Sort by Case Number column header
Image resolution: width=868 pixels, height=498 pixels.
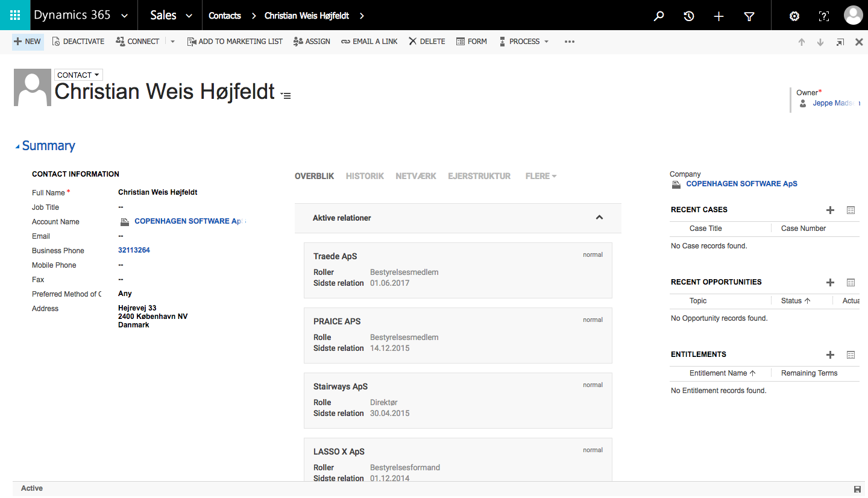(x=804, y=229)
